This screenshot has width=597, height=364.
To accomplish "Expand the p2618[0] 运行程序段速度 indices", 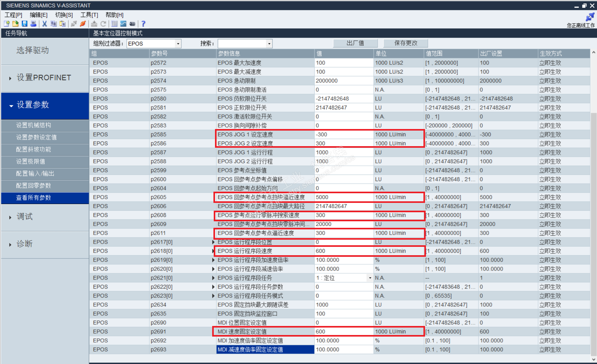I will (x=213, y=251).
